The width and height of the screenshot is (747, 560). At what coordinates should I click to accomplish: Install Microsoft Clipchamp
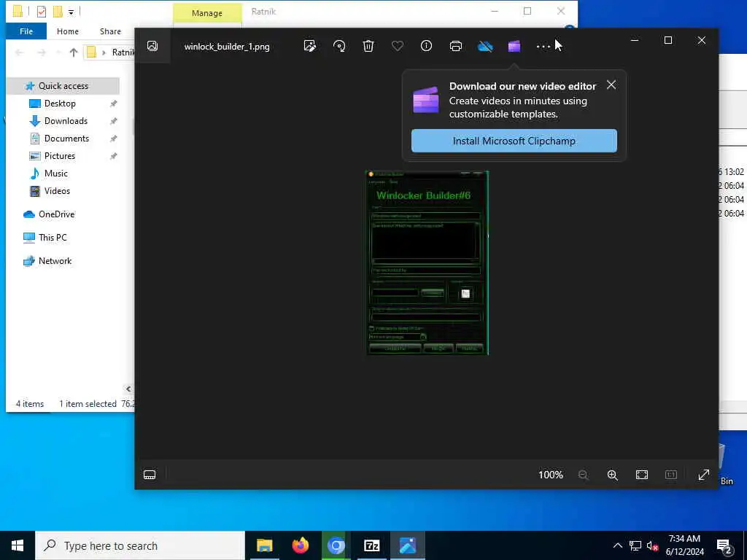pyautogui.click(x=514, y=141)
